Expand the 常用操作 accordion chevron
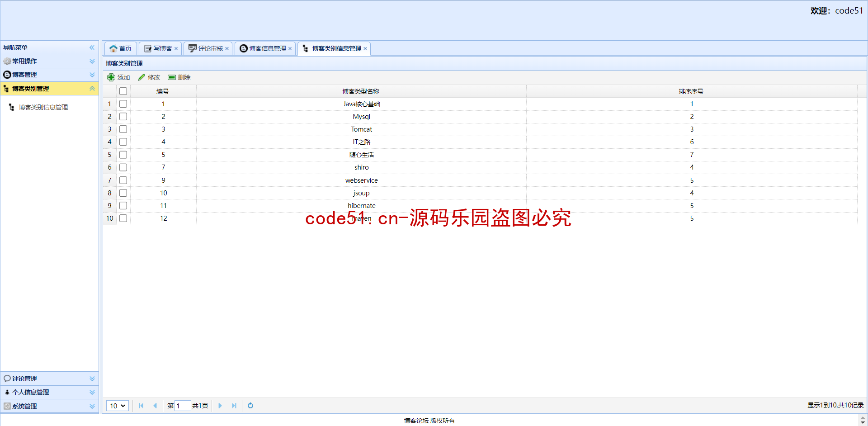 pyautogui.click(x=92, y=61)
